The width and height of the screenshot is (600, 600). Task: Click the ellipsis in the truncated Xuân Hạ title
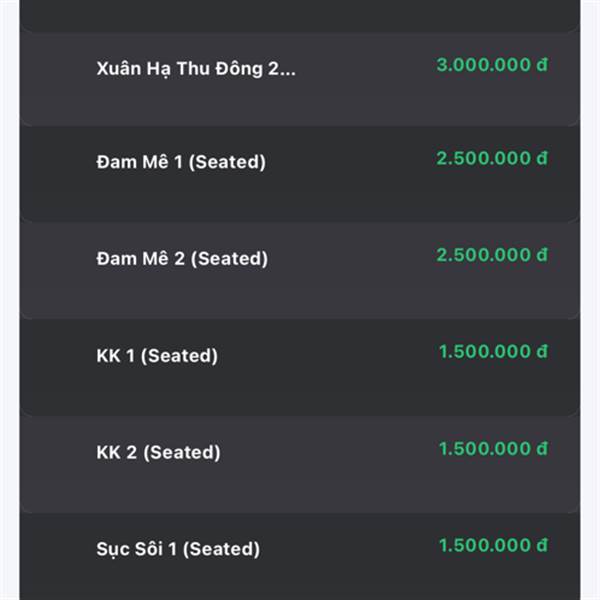pos(289,73)
